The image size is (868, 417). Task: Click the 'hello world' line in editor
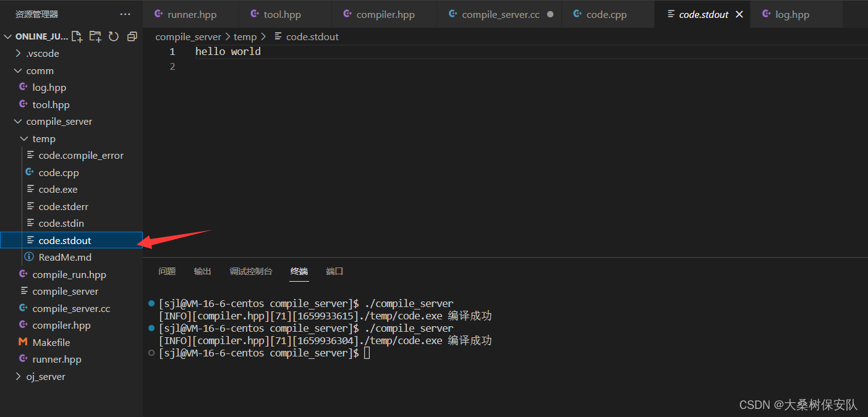coord(228,51)
